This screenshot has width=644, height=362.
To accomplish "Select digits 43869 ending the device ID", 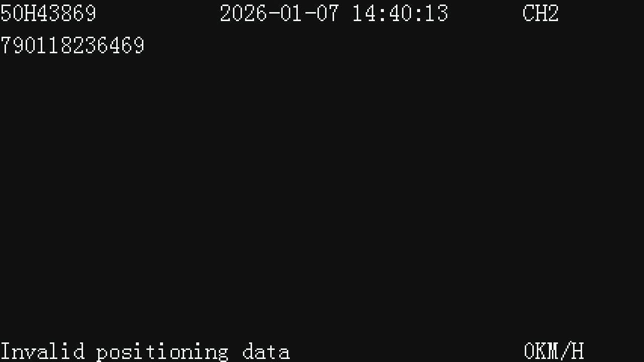I will click(x=66, y=14).
